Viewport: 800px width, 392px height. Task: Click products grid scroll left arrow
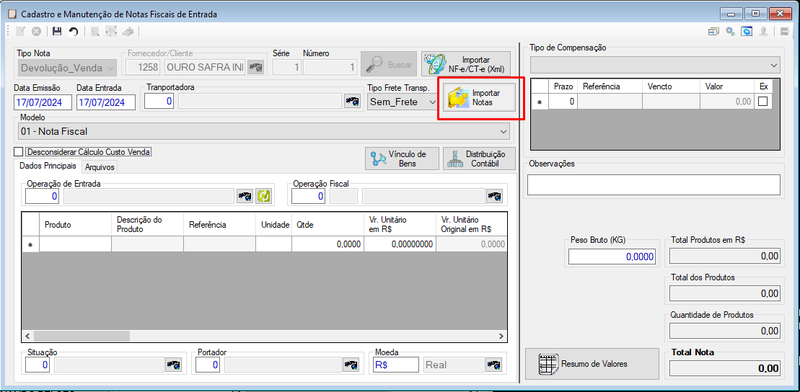pyautogui.click(x=28, y=336)
